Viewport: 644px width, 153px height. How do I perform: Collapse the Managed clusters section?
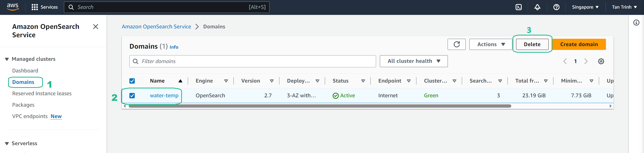pos(7,59)
